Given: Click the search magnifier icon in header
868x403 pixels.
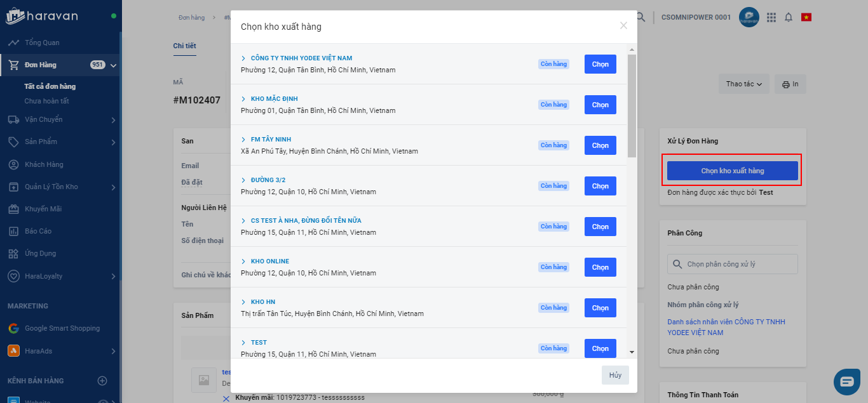Looking at the screenshot, I should pyautogui.click(x=642, y=18).
